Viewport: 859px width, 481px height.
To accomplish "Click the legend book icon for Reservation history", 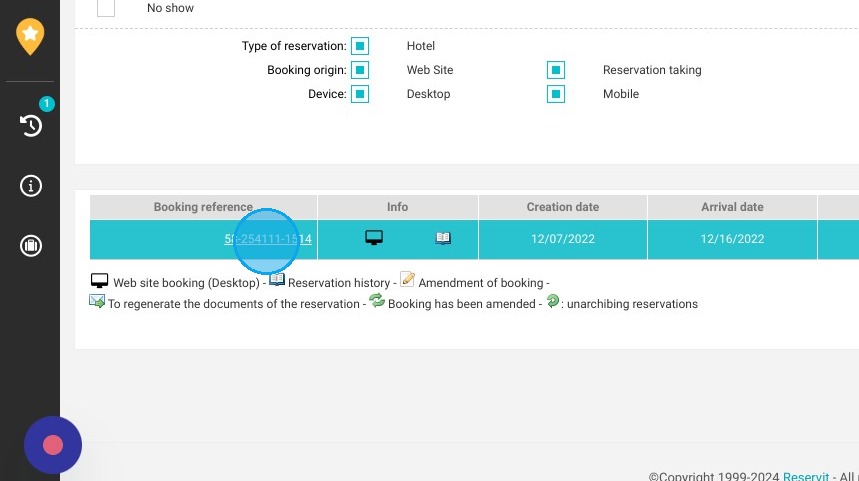I will 277,279.
